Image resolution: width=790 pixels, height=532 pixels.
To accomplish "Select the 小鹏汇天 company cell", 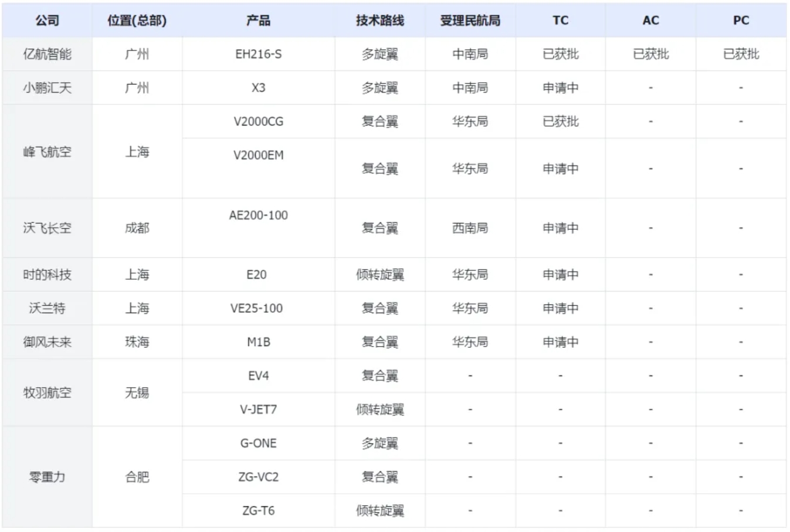I will point(47,88).
